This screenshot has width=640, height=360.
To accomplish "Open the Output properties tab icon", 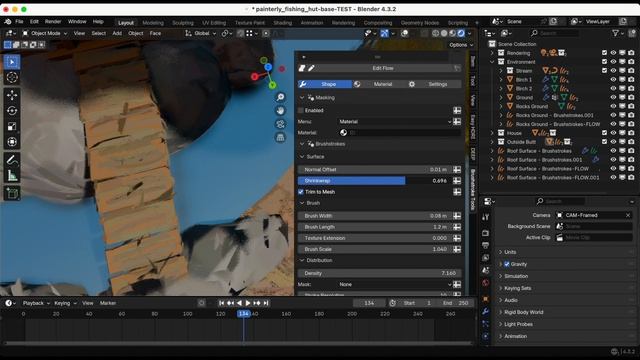I will point(485,245).
